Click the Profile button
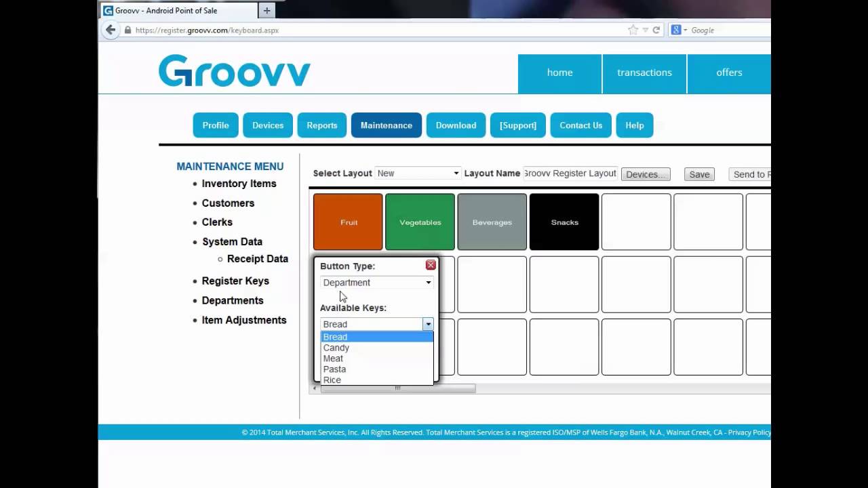Screen dimensions: 868x488 pyautogui.click(x=216, y=125)
